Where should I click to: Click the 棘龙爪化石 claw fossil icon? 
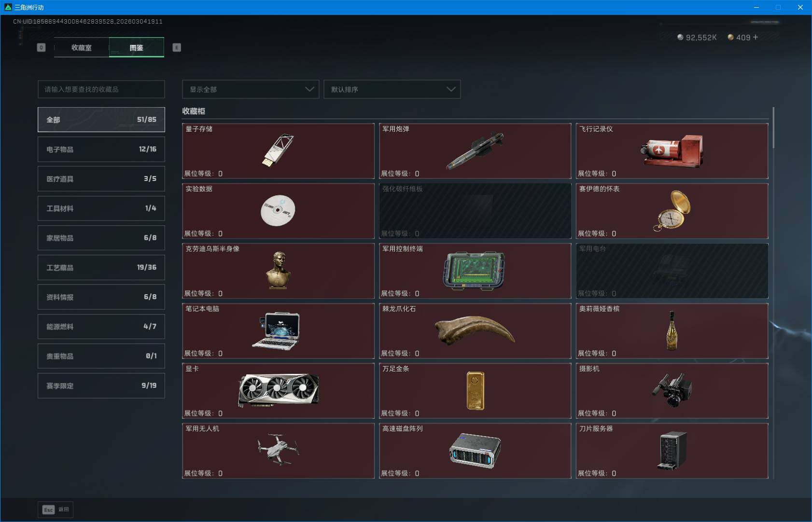click(475, 330)
